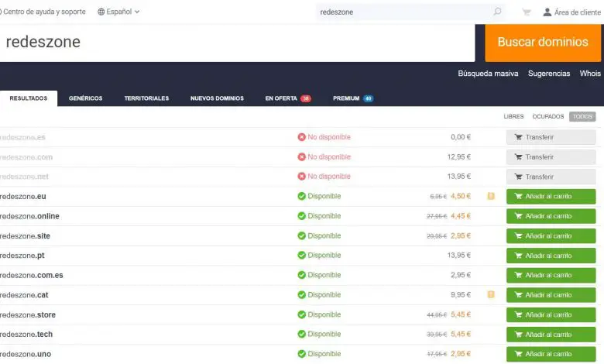
Task: Click the green check icon for redeszone.com.es
Action: (x=302, y=275)
